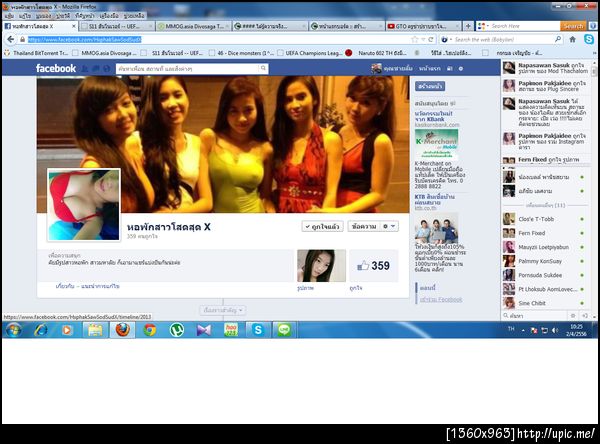600x444 pixels.
Task: Switch to the S11 UEF... tab
Action: click(x=117, y=26)
